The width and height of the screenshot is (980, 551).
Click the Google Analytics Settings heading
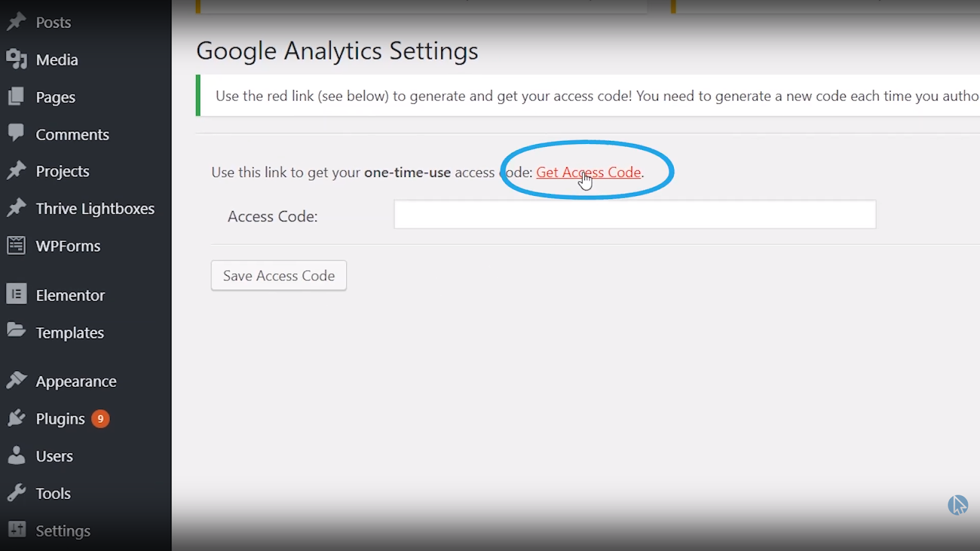pos(337,51)
